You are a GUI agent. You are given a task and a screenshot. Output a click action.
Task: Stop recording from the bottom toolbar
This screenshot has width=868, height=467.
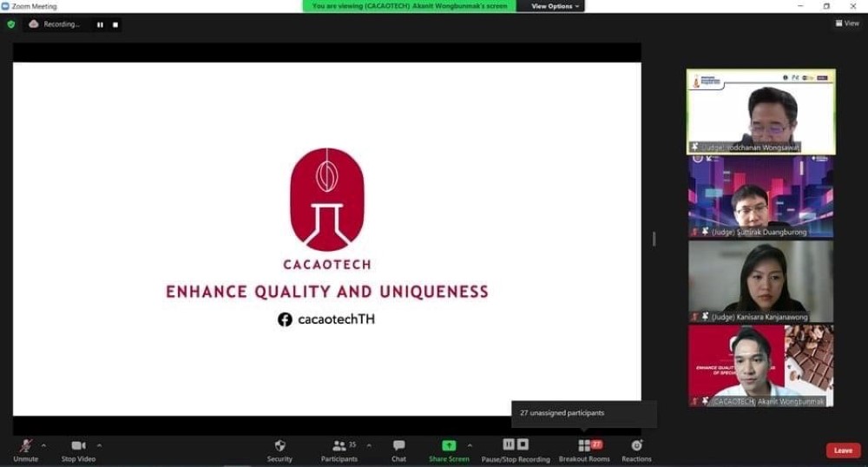pos(523,444)
